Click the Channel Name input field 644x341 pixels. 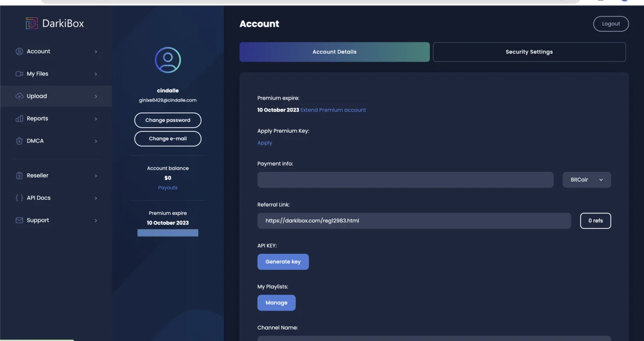point(434,339)
